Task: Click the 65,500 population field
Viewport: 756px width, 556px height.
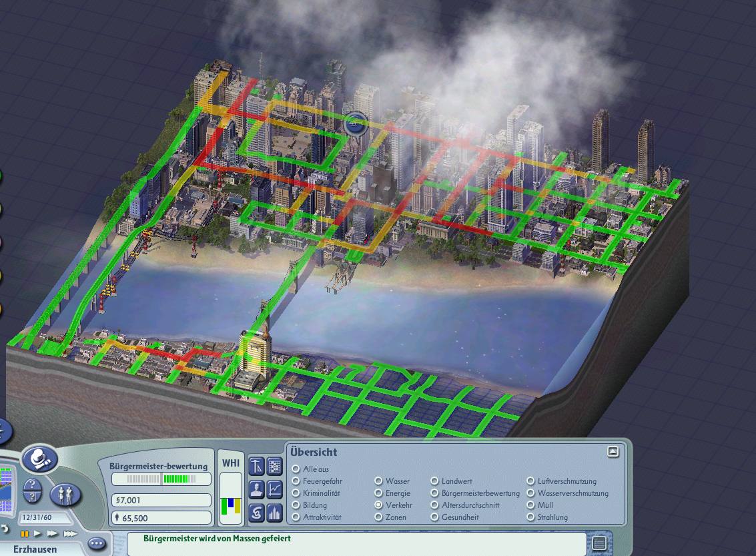Action: (x=161, y=518)
